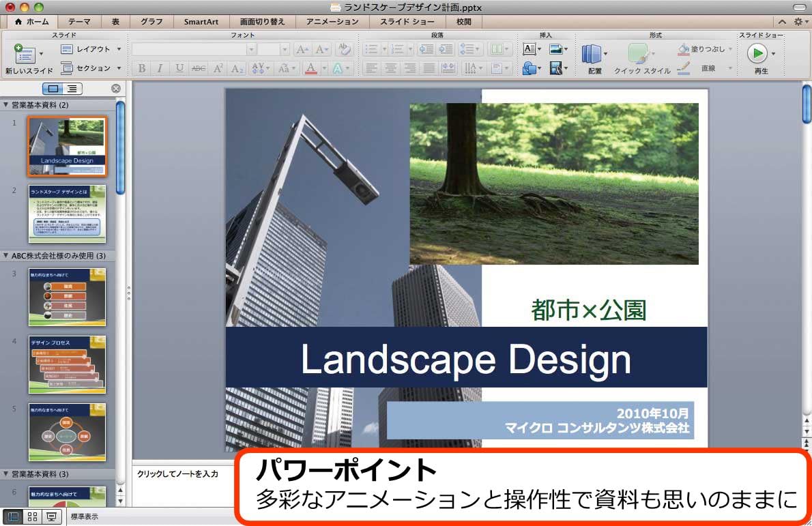This screenshot has height=526, width=812.
Task: Insert a text box from the 挿入 group
Action: [x=530, y=49]
